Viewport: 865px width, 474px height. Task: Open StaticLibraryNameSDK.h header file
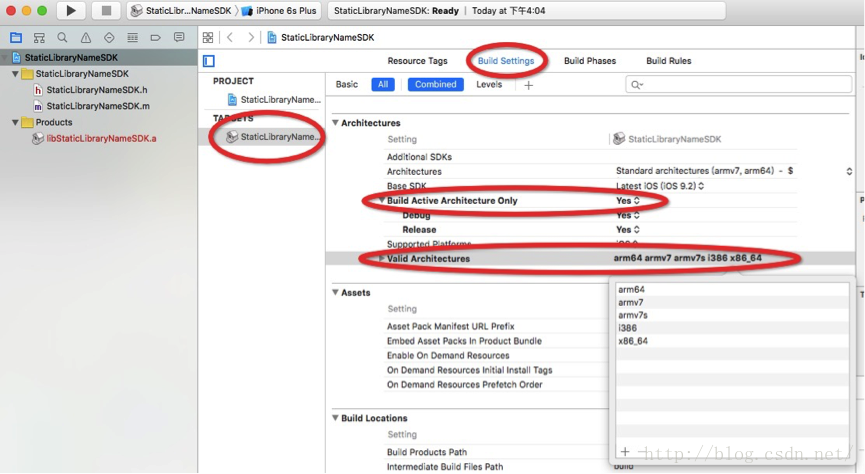click(x=99, y=90)
